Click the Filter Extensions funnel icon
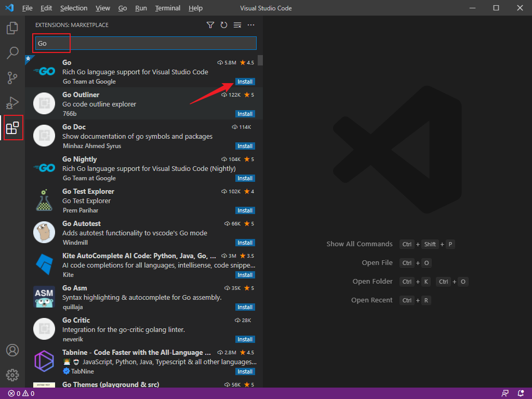Viewport: 532px width, 399px height. tap(210, 25)
